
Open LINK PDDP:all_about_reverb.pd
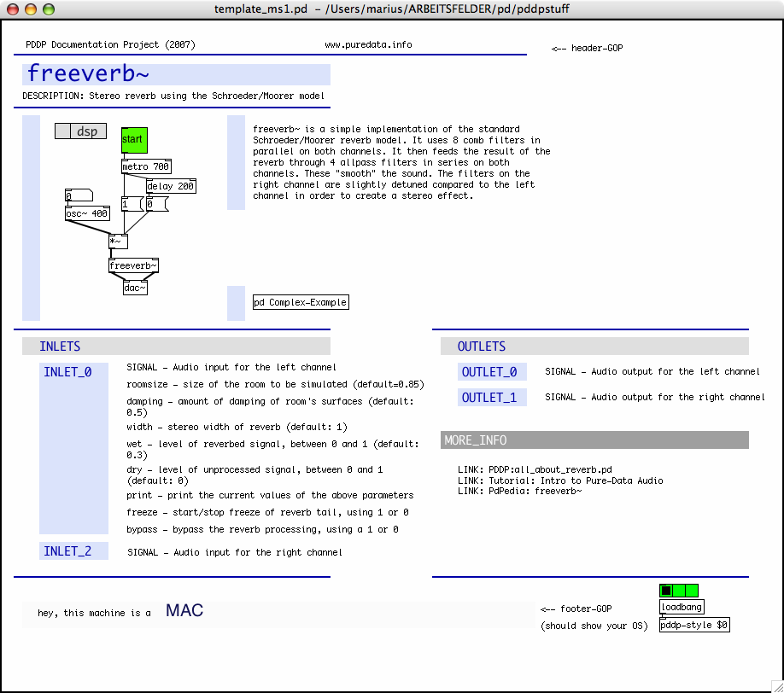coord(535,469)
